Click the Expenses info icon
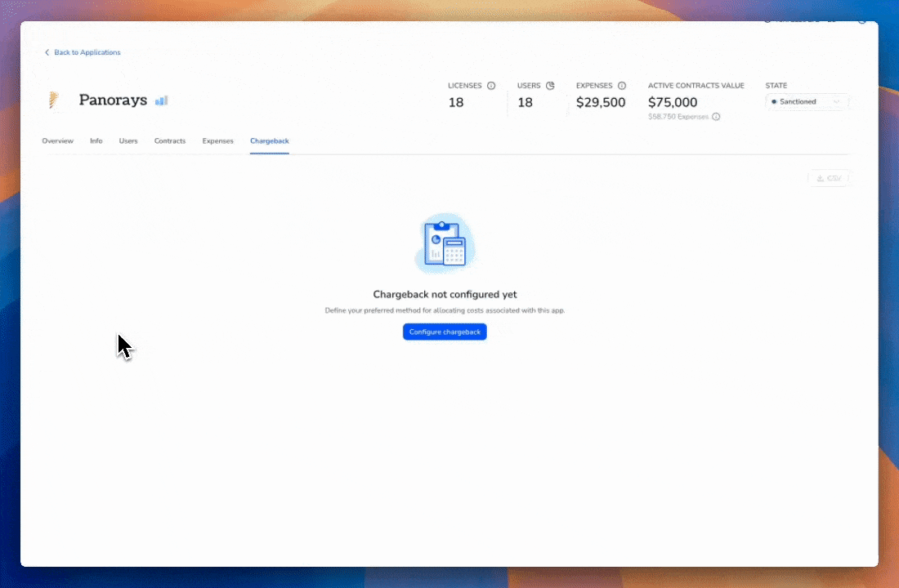Screen dimensions: 899x588 click(621, 86)
